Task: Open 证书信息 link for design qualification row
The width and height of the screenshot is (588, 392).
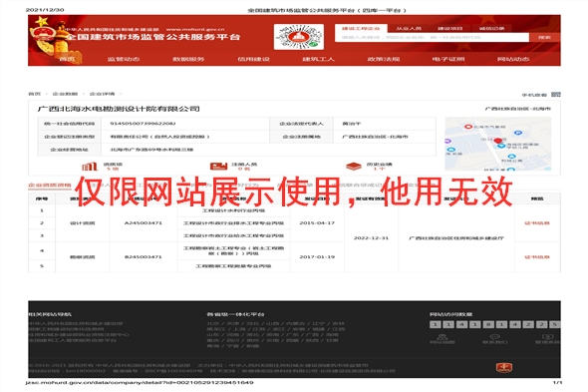Action: tap(537, 223)
